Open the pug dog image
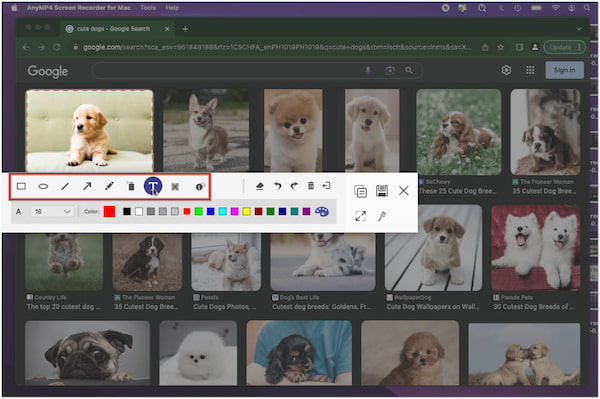This screenshot has width=600, height=399. click(x=88, y=353)
